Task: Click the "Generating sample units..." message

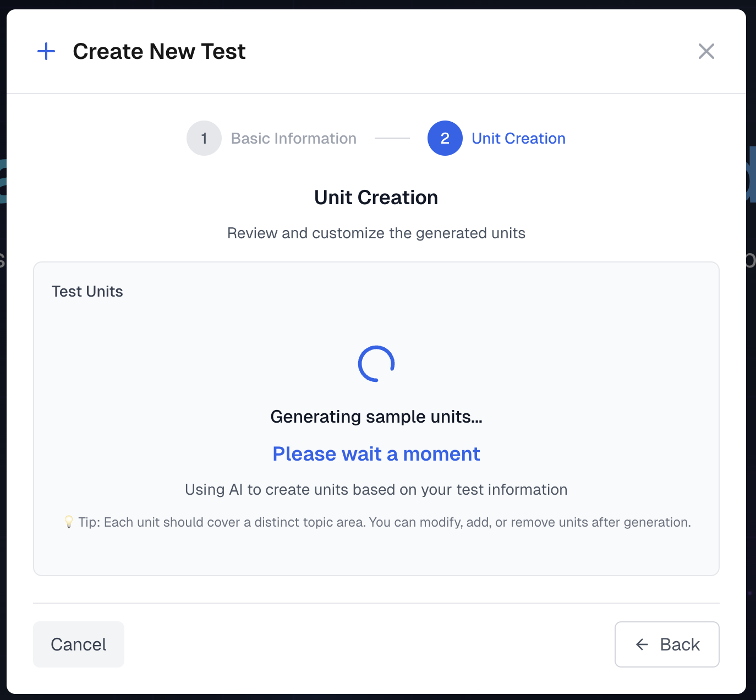Action: coord(376,417)
